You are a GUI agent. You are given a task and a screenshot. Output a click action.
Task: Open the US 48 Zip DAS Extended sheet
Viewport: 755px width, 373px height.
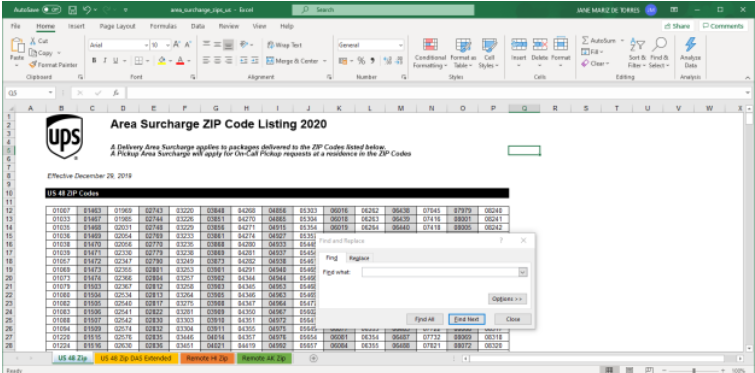tap(136, 359)
